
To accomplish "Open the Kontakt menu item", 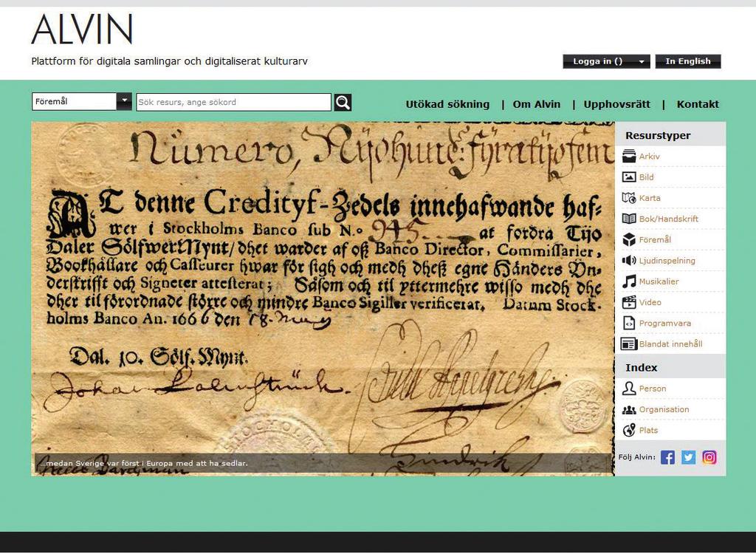I will coord(698,104).
